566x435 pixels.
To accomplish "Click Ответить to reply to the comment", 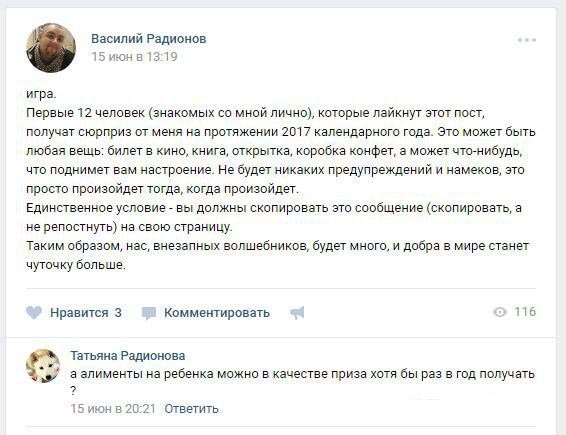I will [x=191, y=409].
